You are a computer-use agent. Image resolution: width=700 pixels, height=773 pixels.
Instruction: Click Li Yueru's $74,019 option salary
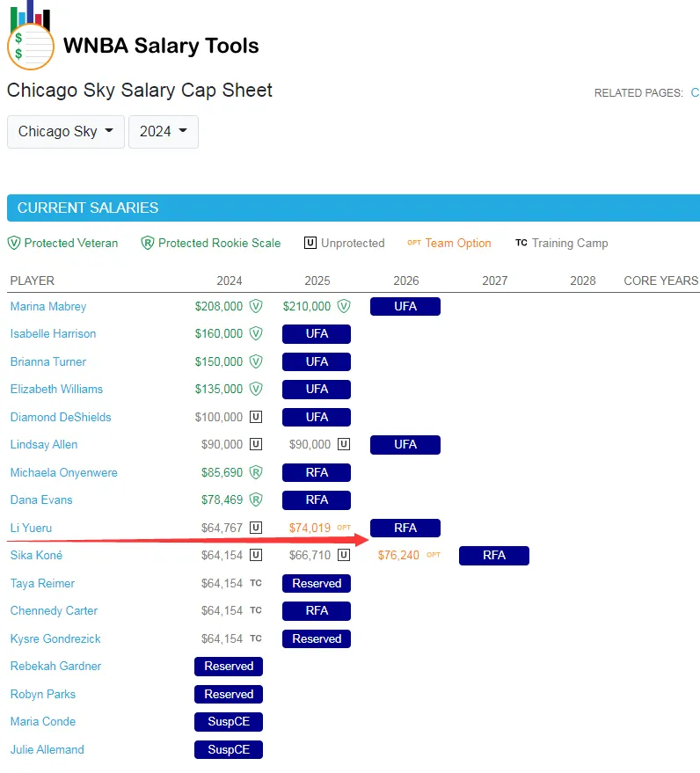click(310, 528)
